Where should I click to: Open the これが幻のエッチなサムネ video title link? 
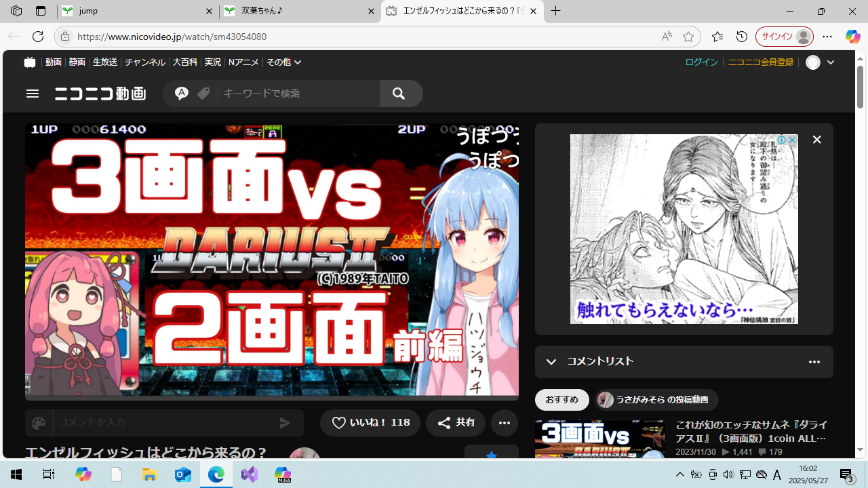click(x=751, y=432)
